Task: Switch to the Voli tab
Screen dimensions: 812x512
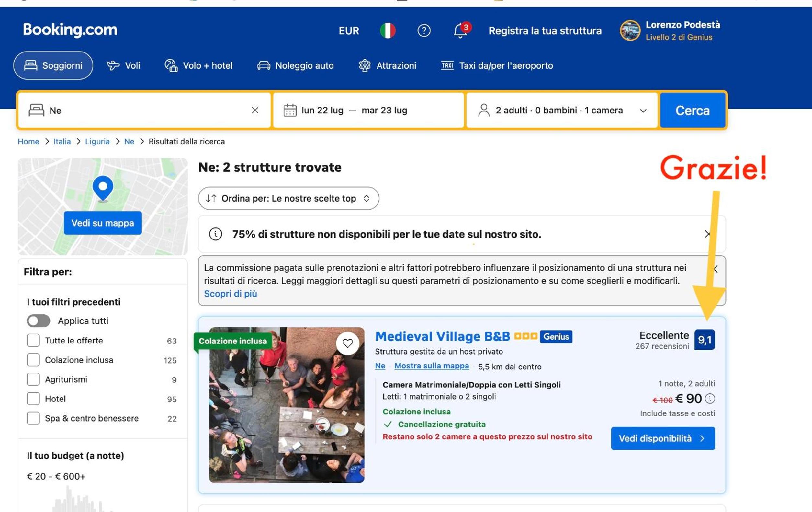Action: [123, 65]
